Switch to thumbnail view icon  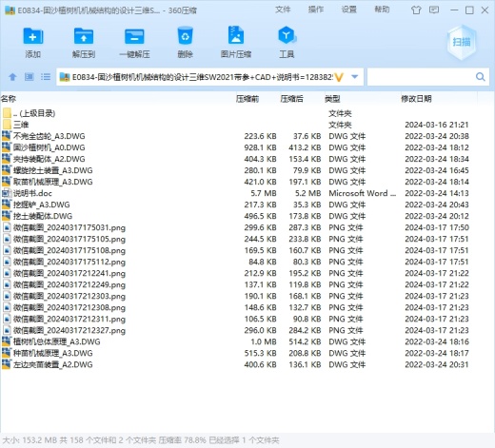click(30, 77)
